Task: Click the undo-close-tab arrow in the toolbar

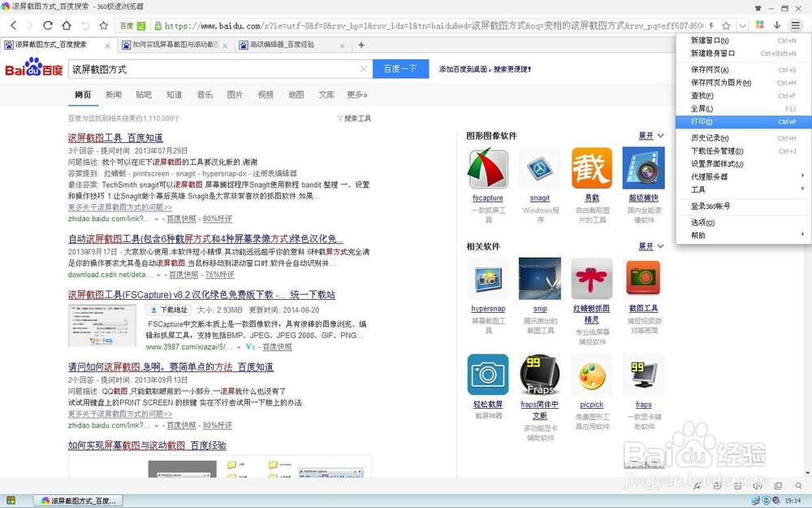Action: 85,25
